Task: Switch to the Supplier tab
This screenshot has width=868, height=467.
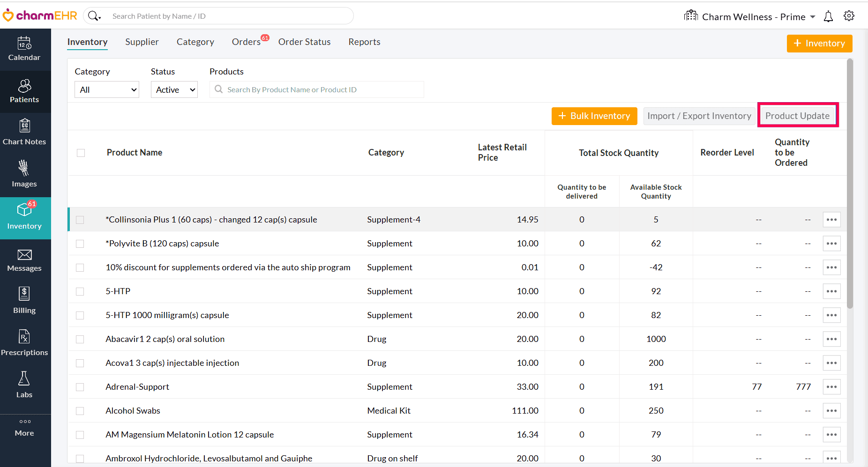Action: pyautogui.click(x=142, y=42)
